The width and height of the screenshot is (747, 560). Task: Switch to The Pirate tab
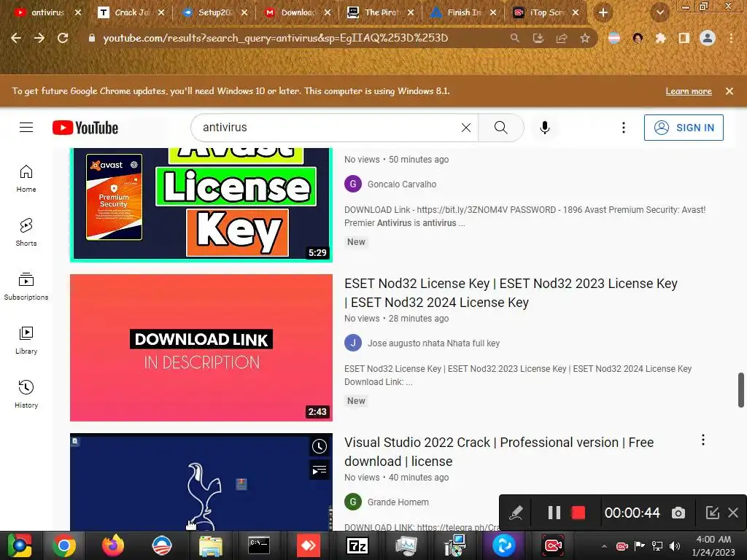coord(380,12)
